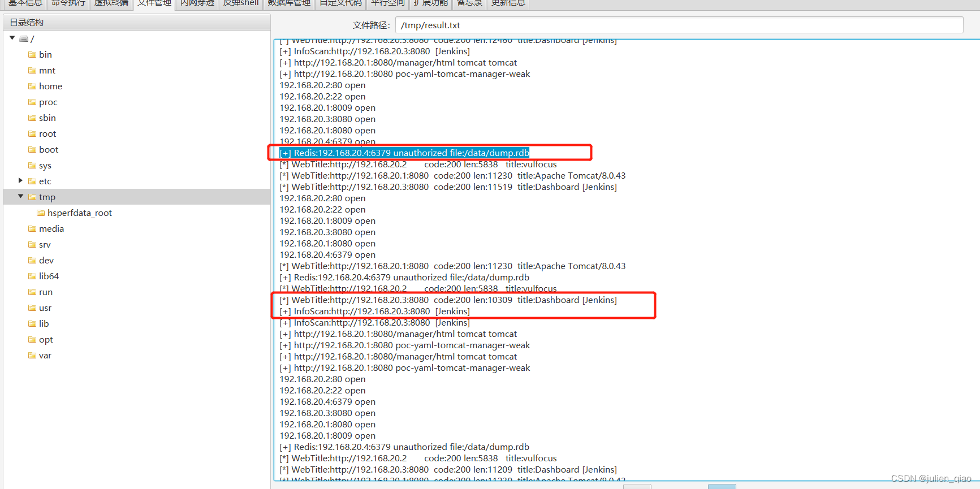Click the Jenkins WebTitle line with len:11519

[448, 187]
